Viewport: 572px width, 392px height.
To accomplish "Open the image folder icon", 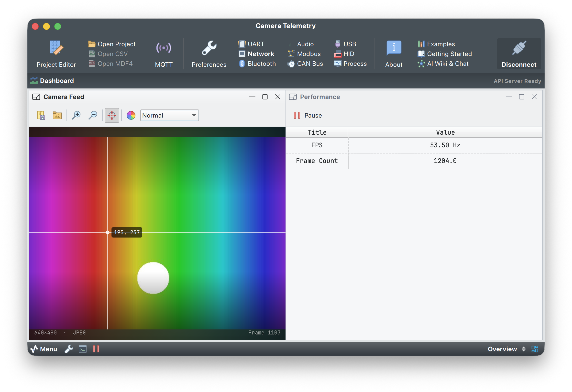I will [x=57, y=115].
